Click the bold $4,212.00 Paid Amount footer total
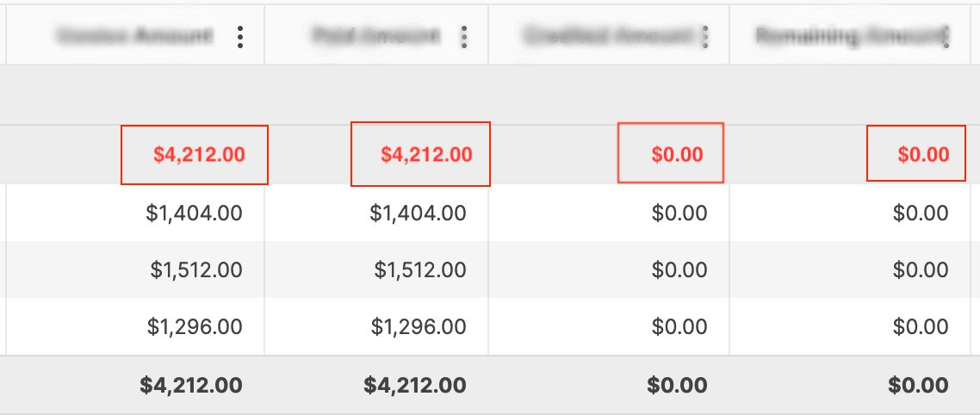Screen dimensions: 980x415 (415, 385)
